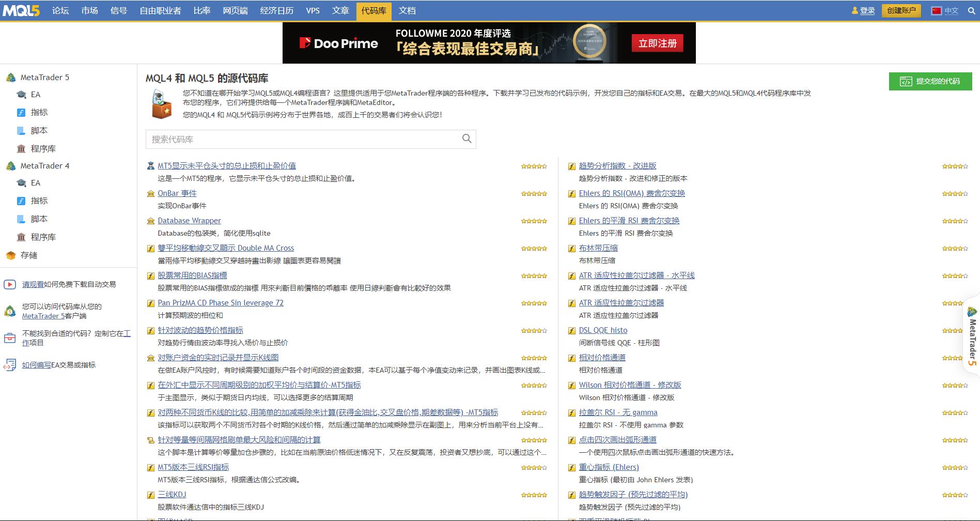This screenshot has height=521, width=980.
Task: Go to the 经济日历 menu item
Action: point(276,11)
